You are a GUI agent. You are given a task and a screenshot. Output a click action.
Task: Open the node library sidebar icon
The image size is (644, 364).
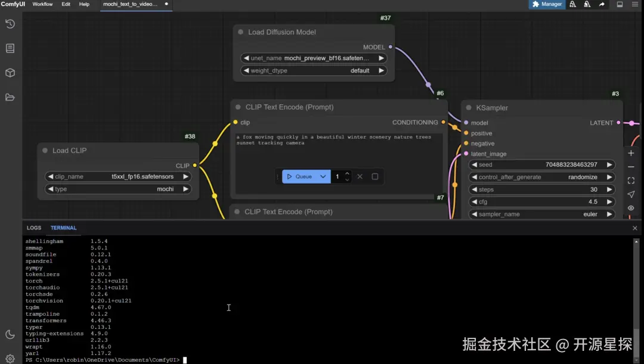[10, 48]
